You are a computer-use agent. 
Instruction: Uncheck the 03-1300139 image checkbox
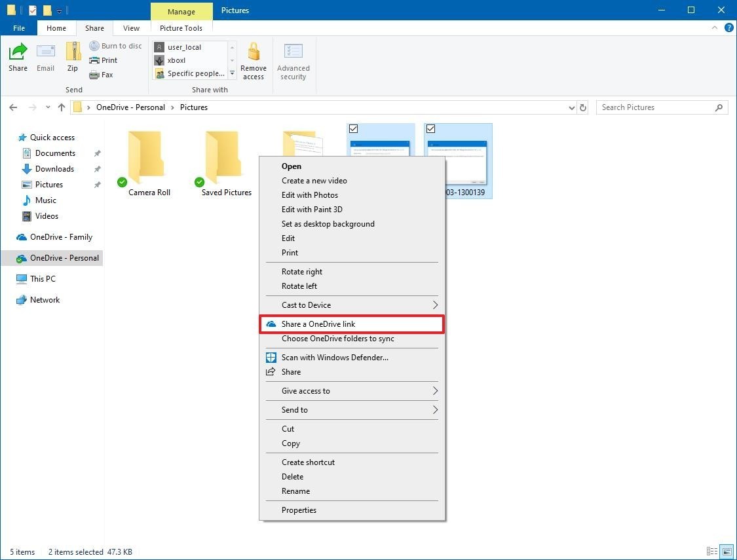(x=430, y=129)
